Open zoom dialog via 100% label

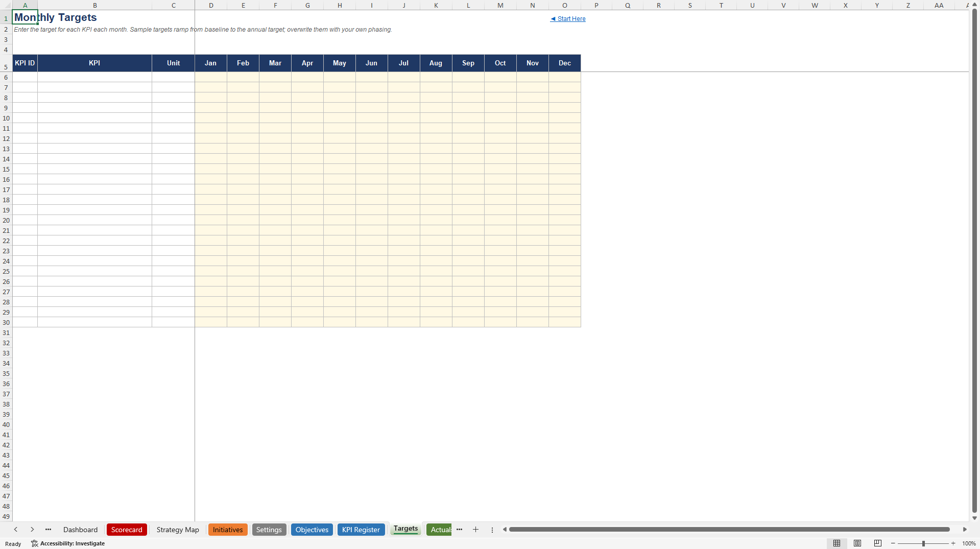[x=969, y=543]
